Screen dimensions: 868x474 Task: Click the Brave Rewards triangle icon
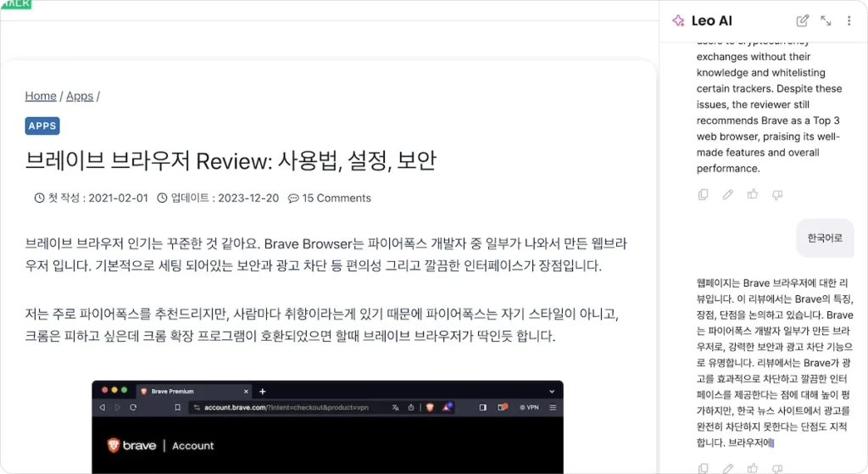tap(447, 407)
